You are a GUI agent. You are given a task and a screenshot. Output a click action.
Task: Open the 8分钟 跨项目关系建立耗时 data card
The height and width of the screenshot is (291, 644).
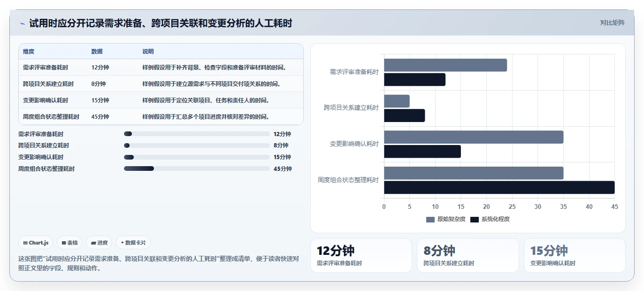pyautogui.click(x=468, y=255)
